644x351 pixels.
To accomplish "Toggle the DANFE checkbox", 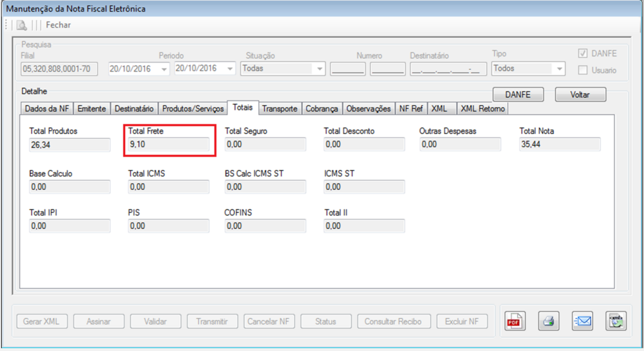I will [583, 53].
